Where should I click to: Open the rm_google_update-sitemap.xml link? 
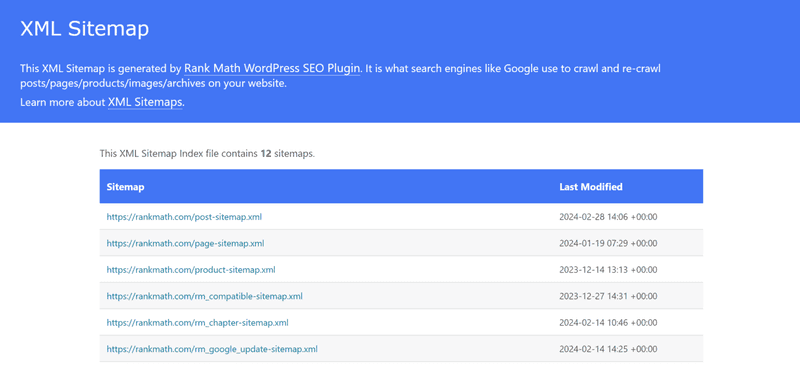[212, 349]
